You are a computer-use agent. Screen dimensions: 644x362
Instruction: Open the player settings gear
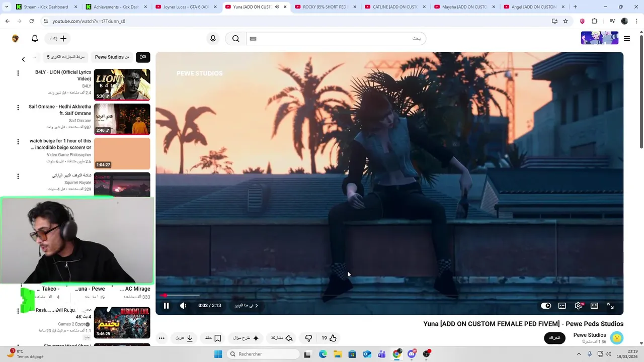pyautogui.click(x=578, y=306)
